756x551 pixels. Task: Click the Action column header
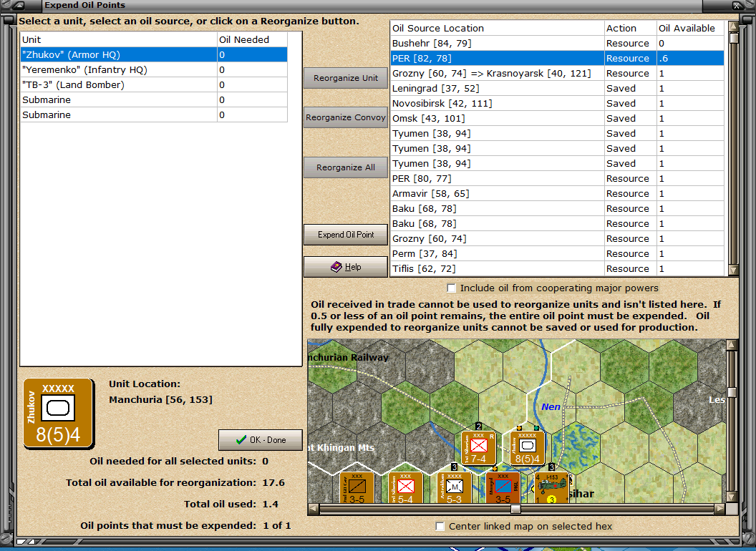pyautogui.click(x=631, y=28)
